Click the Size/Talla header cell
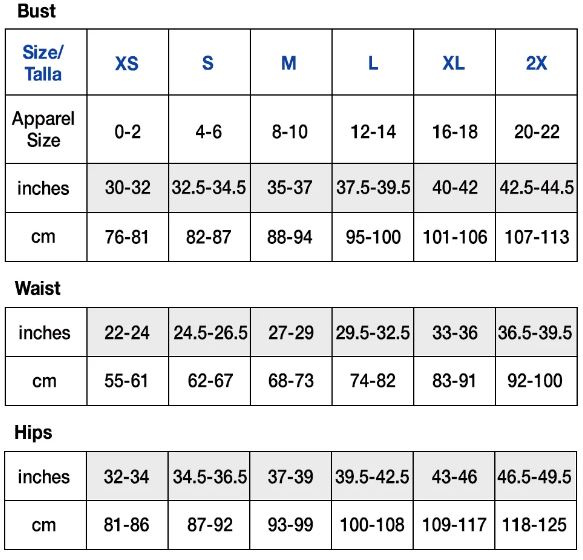Screen dimensions: 583x560 click(x=46, y=62)
